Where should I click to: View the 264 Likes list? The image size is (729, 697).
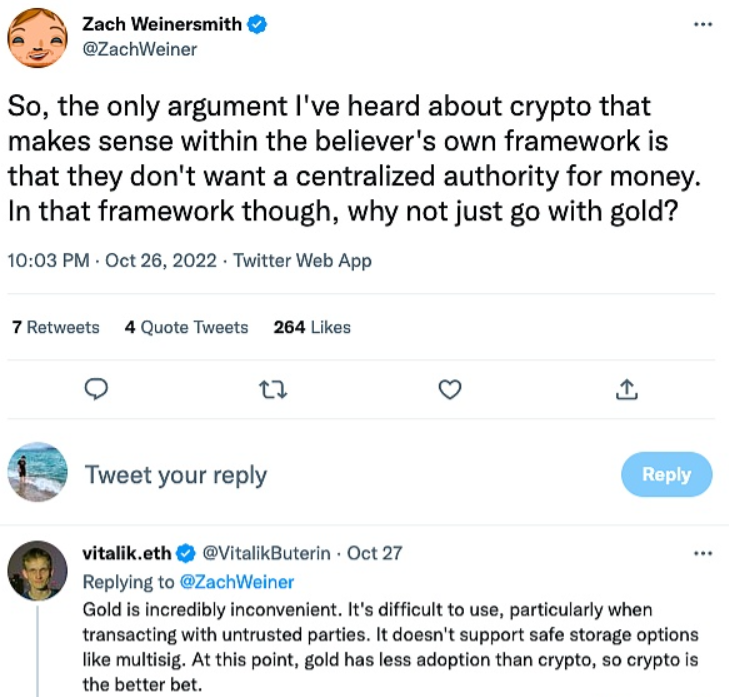click(312, 327)
